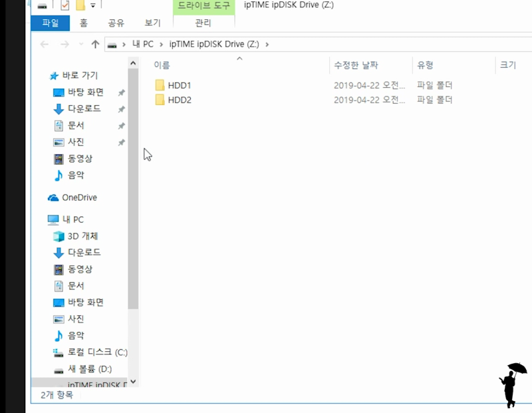Image resolution: width=532 pixels, height=413 pixels.
Task: Click 음악 note icon under 바로 가기
Action: tap(59, 175)
